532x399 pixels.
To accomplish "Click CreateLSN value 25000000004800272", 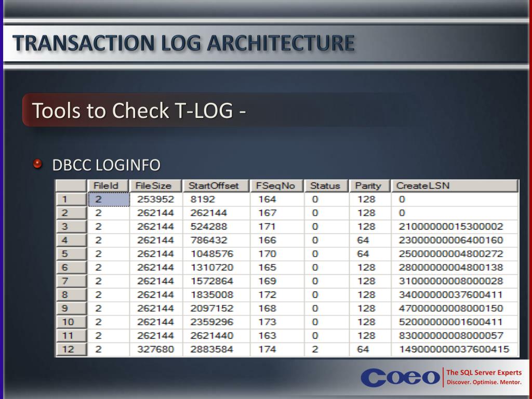I will click(450, 254).
